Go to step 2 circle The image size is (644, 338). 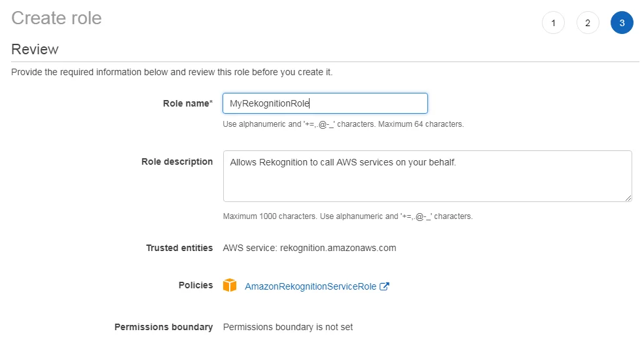(587, 23)
